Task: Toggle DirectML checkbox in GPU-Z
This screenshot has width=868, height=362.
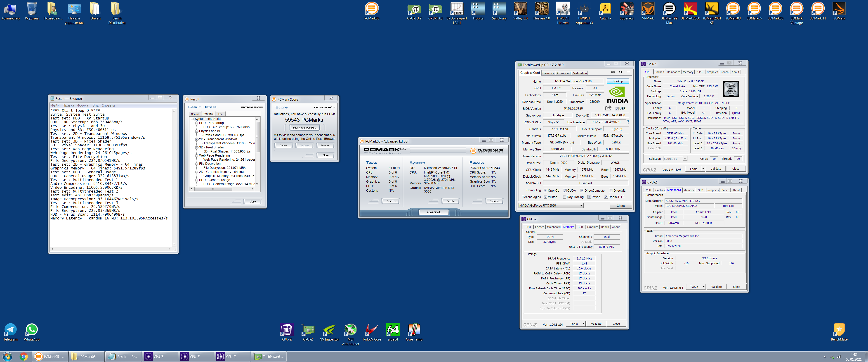Action: click(x=611, y=191)
